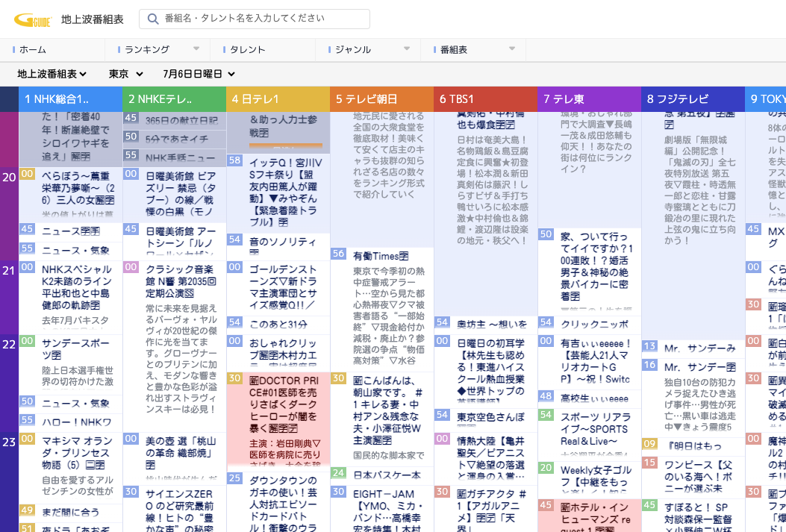
Task: Click the 20 hour marker on the time axis
Action: (9, 177)
